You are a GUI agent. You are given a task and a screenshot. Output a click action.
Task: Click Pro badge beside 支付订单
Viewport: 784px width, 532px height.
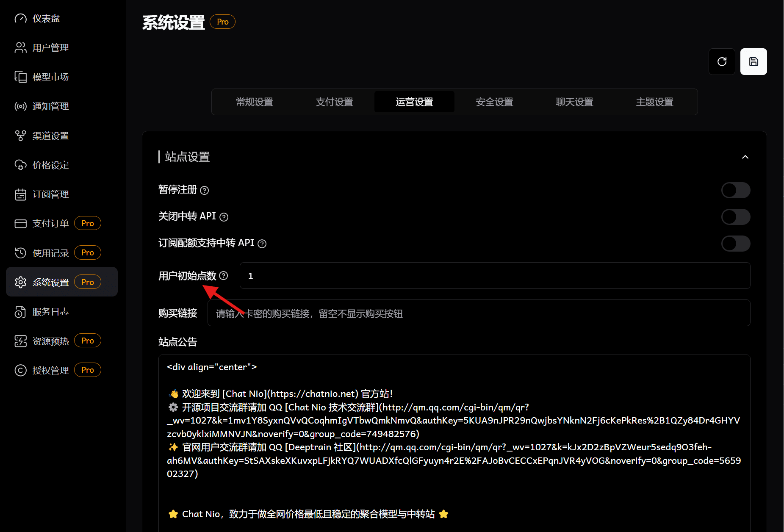click(x=88, y=223)
